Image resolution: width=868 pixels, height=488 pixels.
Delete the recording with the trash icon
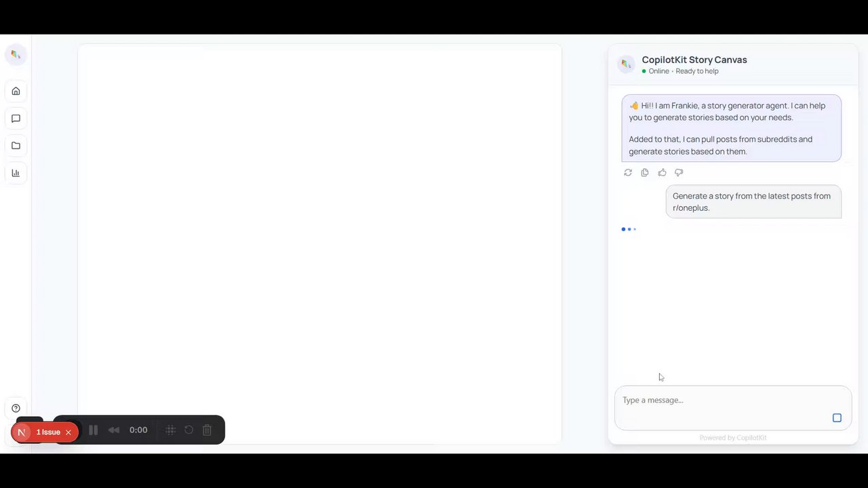click(x=208, y=430)
